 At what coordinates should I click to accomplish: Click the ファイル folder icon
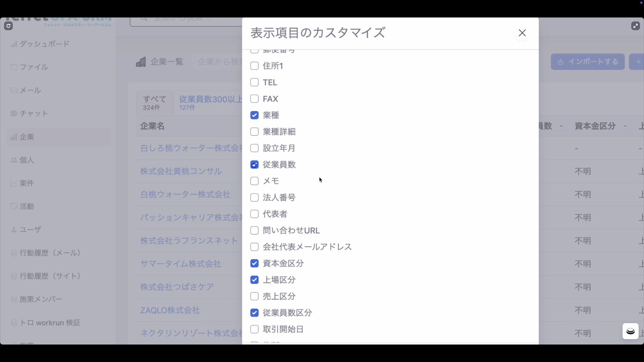14,67
